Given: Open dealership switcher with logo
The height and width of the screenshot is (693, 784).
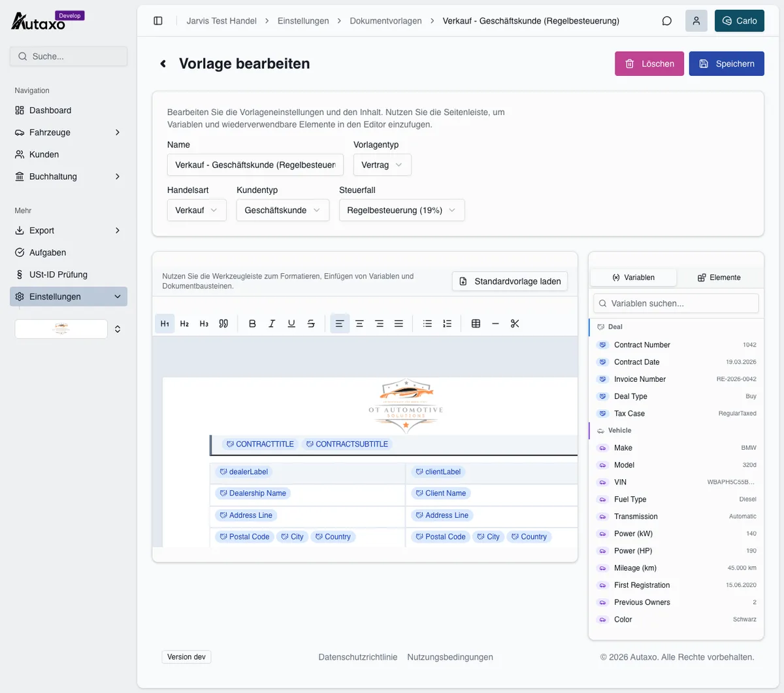Looking at the screenshot, I should 69,329.
